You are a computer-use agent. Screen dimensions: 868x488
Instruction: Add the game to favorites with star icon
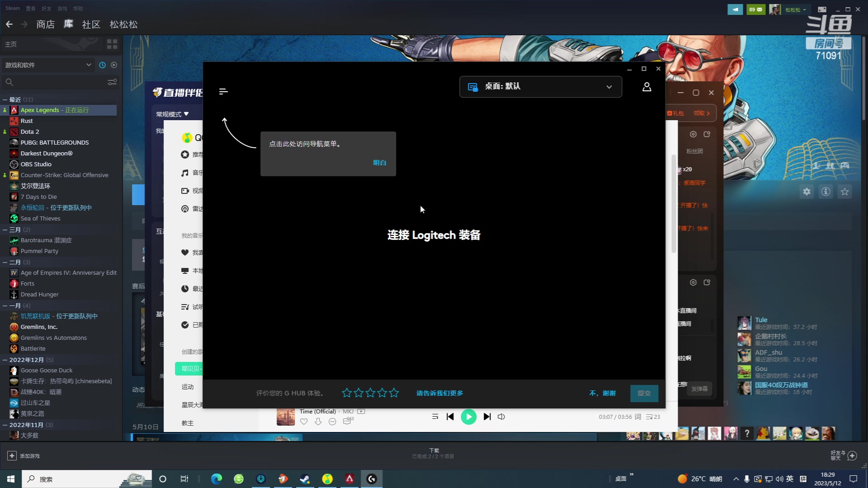click(x=844, y=192)
